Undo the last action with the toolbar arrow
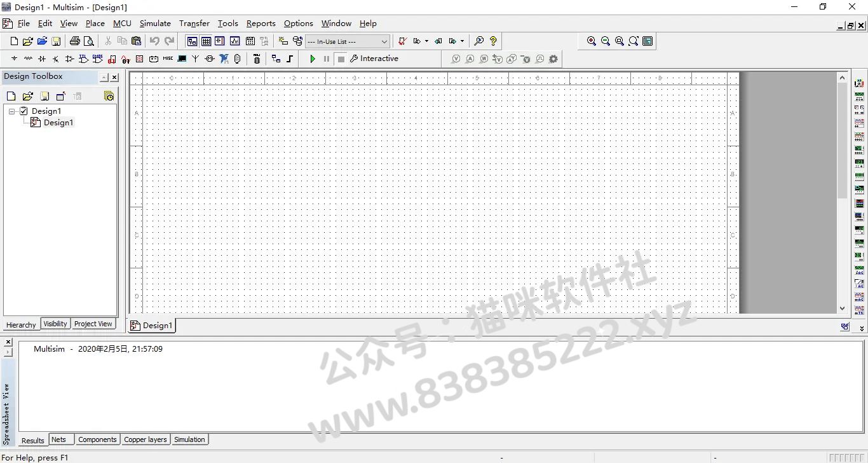The image size is (868, 463). click(x=154, y=41)
